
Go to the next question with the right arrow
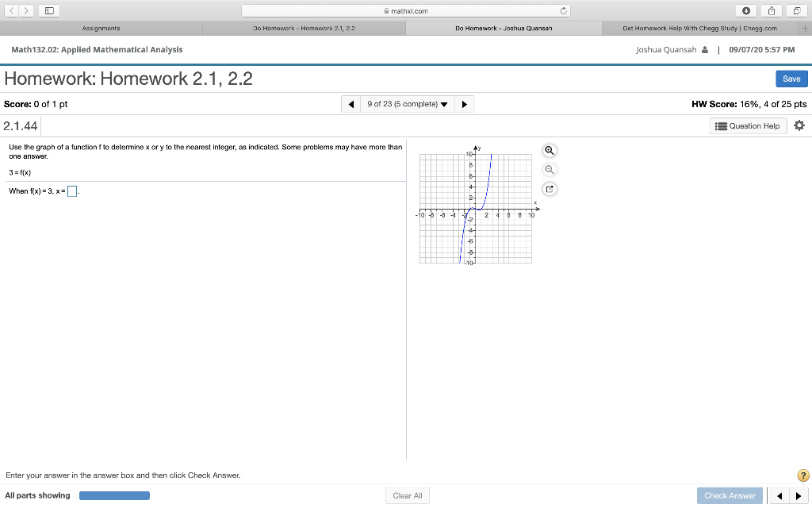464,103
